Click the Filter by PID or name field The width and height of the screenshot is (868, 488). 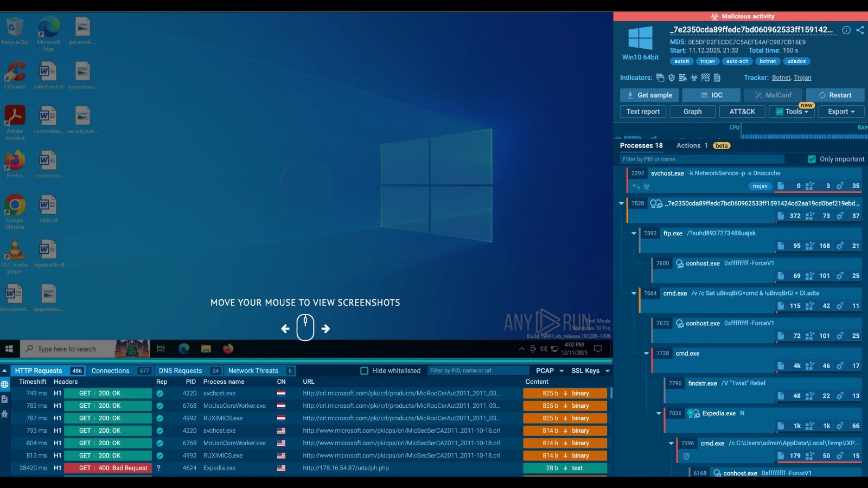click(700, 159)
